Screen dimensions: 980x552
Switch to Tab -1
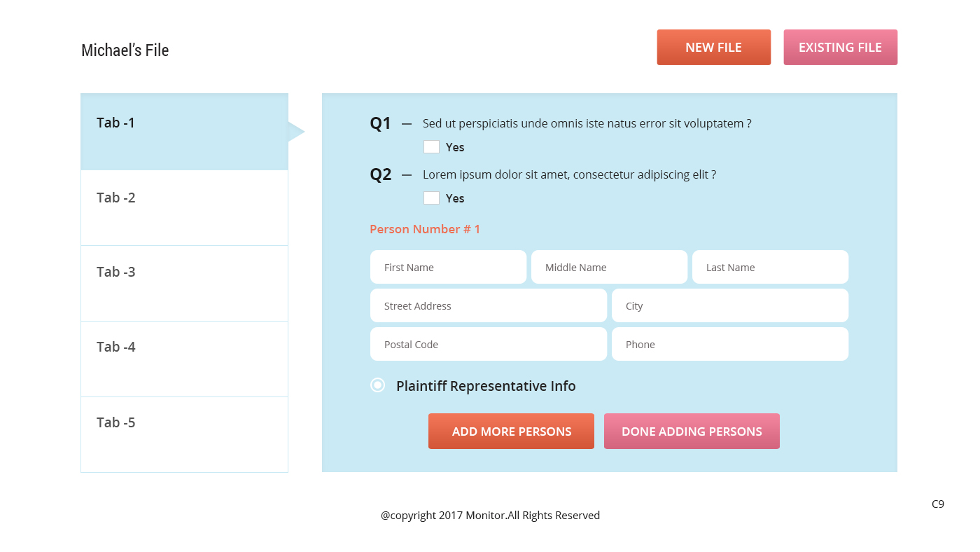click(x=184, y=132)
